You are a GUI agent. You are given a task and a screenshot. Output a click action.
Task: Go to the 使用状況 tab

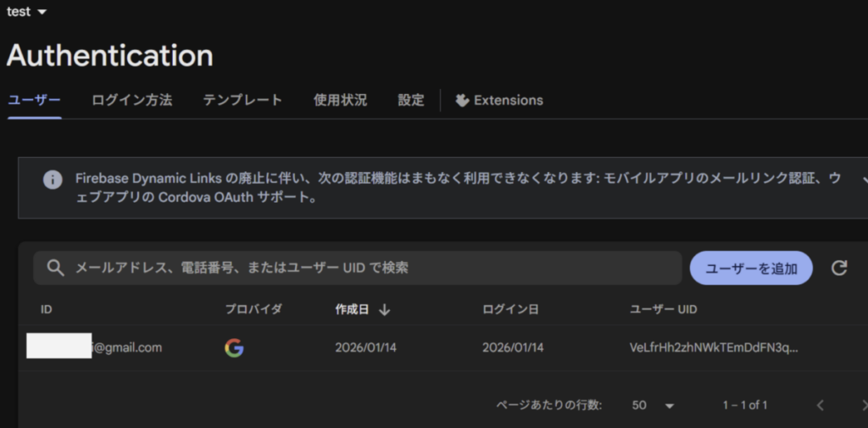(x=340, y=100)
